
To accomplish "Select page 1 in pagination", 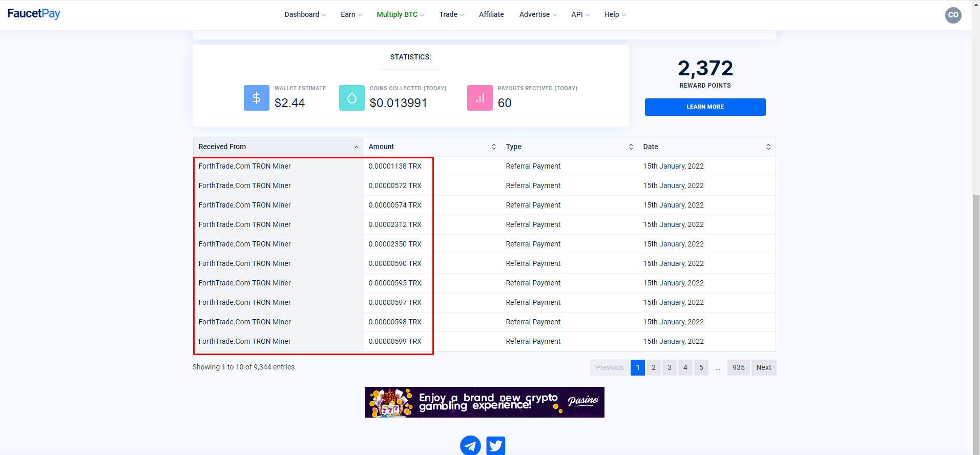I will 638,367.
